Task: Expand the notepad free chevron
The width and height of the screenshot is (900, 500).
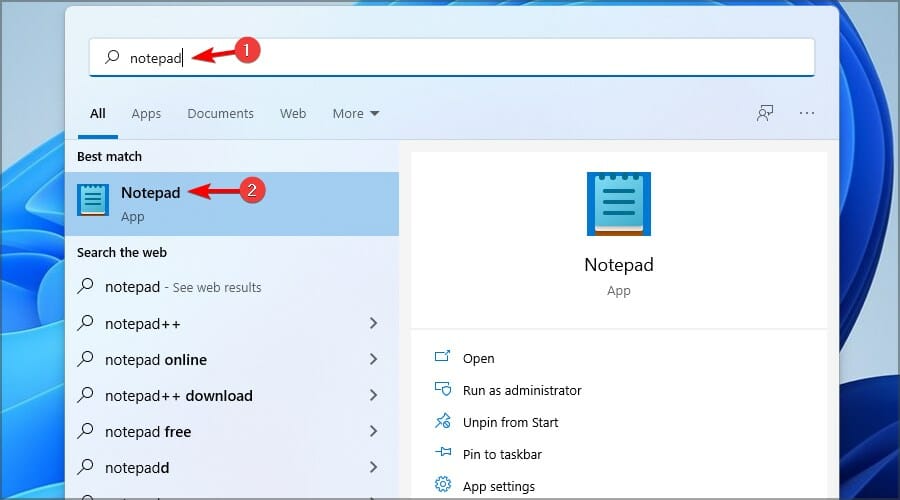Action: coord(373,431)
